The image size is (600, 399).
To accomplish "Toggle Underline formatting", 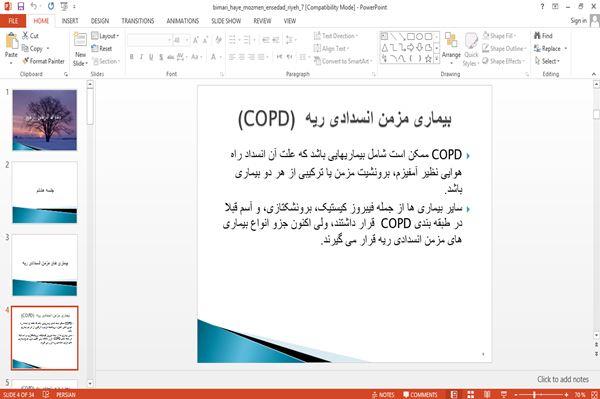I will [x=151, y=57].
